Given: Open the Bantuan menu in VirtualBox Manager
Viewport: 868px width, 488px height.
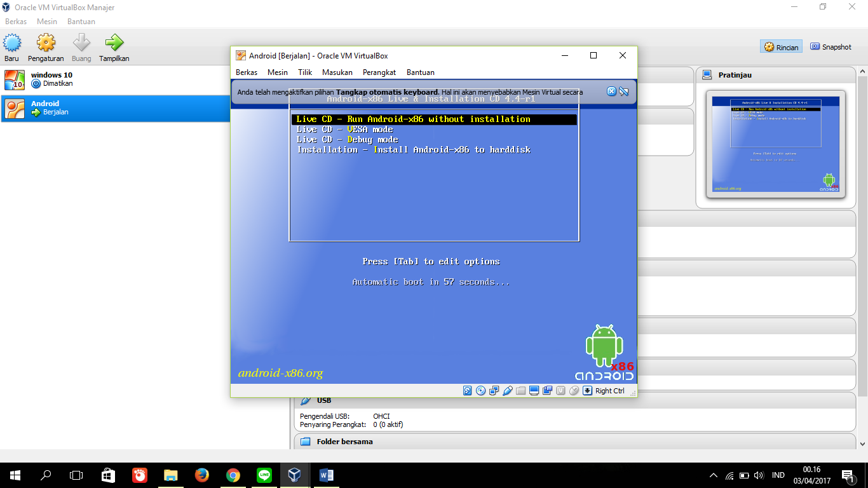Looking at the screenshot, I should click(x=81, y=21).
